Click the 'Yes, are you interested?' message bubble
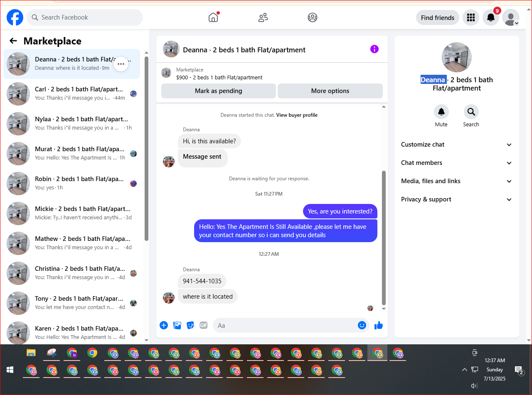The height and width of the screenshot is (395, 532). pos(340,211)
